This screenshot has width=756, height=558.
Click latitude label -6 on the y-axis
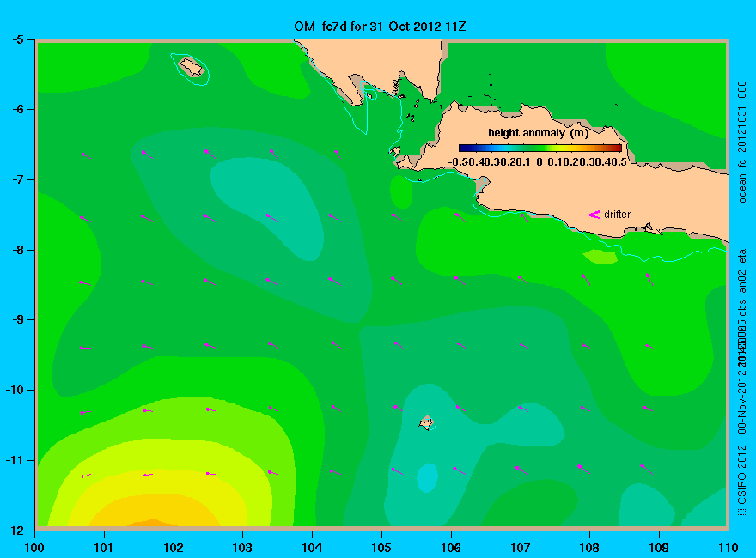click(x=17, y=109)
